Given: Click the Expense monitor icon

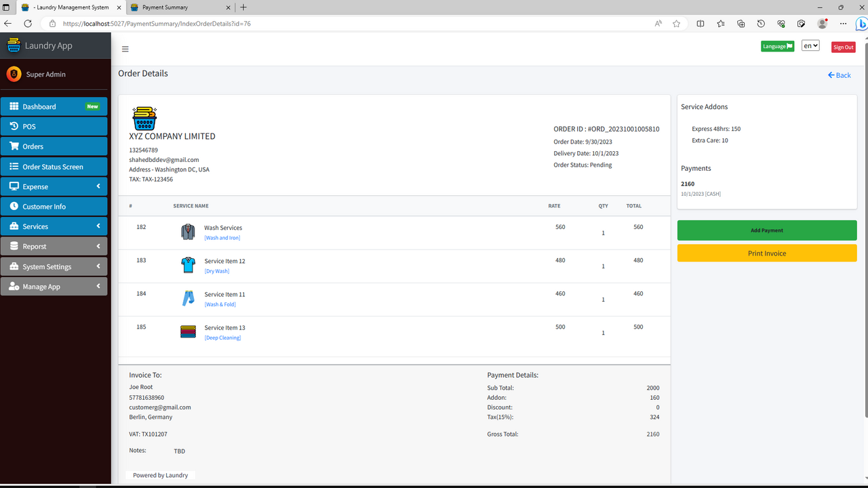Looking at the screenshot, I should click(x=14, y=186).
